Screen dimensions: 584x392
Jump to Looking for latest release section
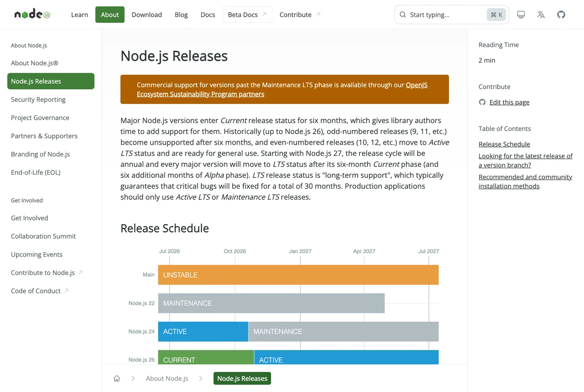click(526, 160)
